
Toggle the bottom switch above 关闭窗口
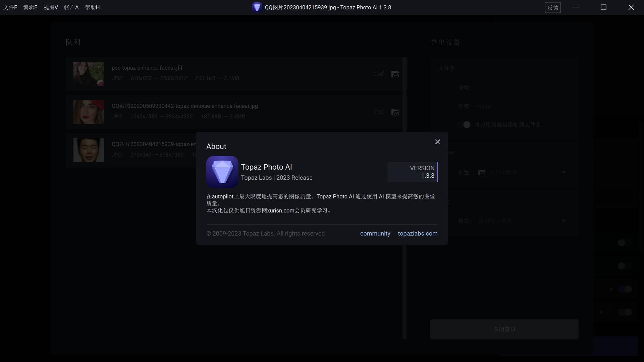point(625,312)
